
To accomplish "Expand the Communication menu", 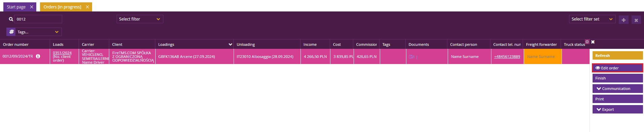I will tap(617, 89).
